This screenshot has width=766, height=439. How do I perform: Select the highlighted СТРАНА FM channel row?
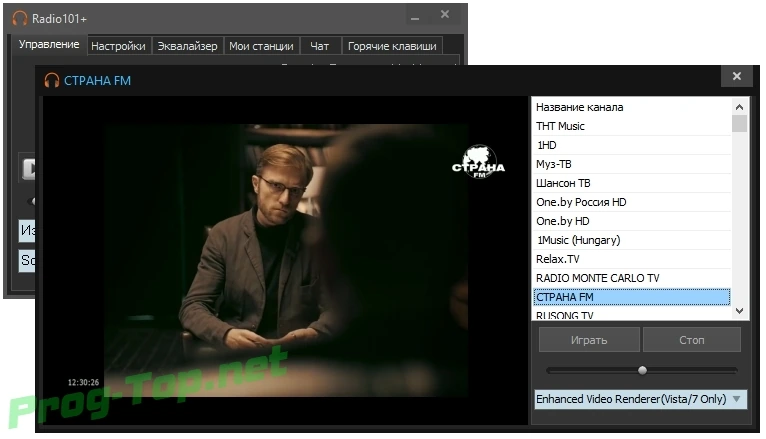[632, 297]
